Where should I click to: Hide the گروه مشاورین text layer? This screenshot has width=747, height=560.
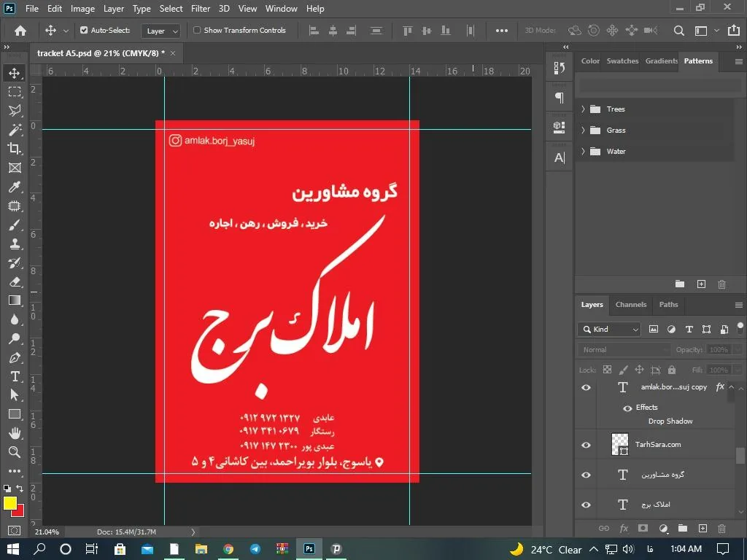(587, 475)
